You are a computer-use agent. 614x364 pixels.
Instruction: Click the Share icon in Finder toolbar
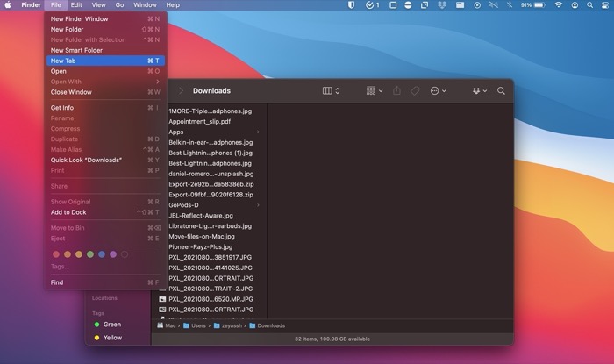(x=396, y=90)
